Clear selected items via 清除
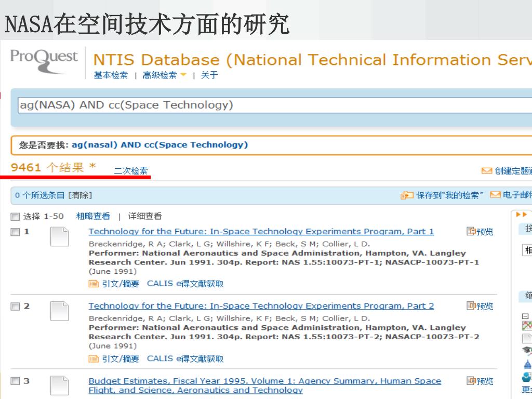Screen dimensions: 532x399 tap(80, 195)
